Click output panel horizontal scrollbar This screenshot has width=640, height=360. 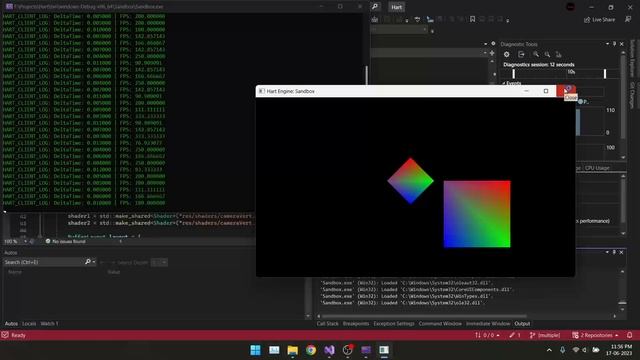tap(424, 316)
